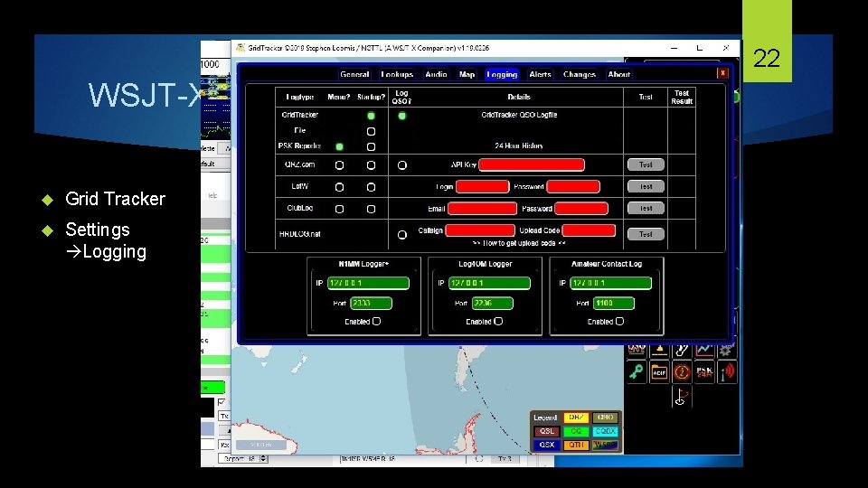Enable HRDLOG.net Log QSO option

401,235
